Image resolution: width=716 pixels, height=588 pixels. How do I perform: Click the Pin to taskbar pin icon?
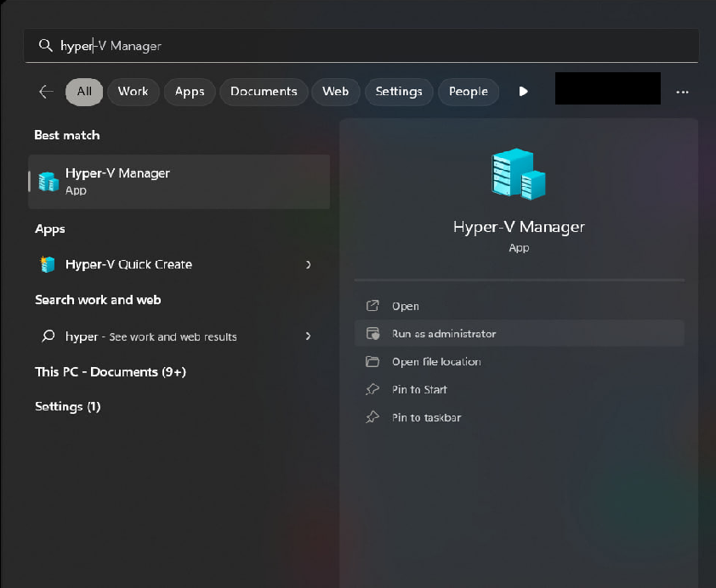click(372, 417)
